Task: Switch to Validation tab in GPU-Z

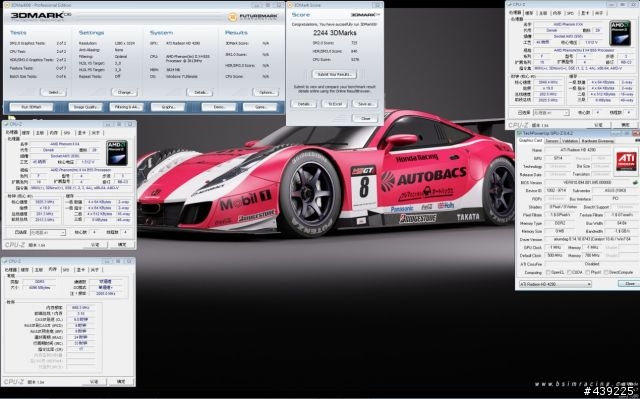Action: point(570,141)
